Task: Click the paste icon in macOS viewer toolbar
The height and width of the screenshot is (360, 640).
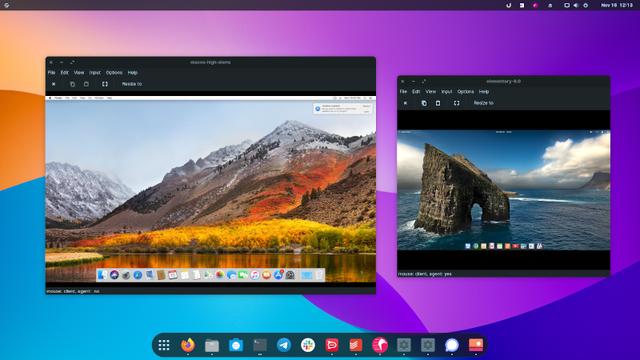Action: [86, 84]
